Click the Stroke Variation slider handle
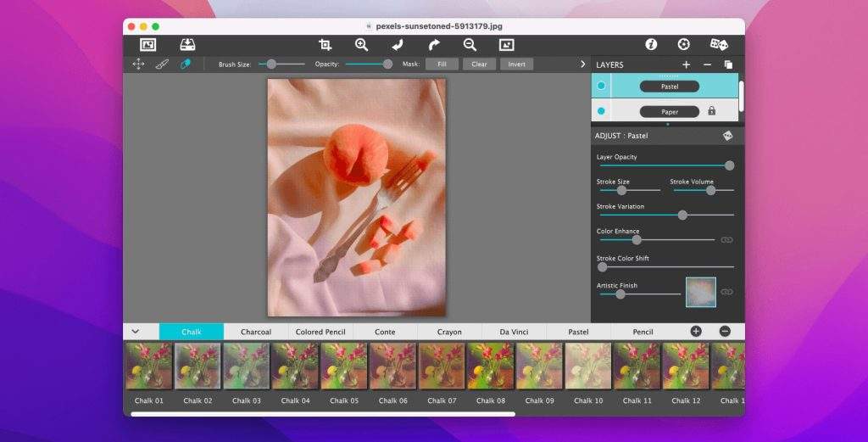 (682, 215)
